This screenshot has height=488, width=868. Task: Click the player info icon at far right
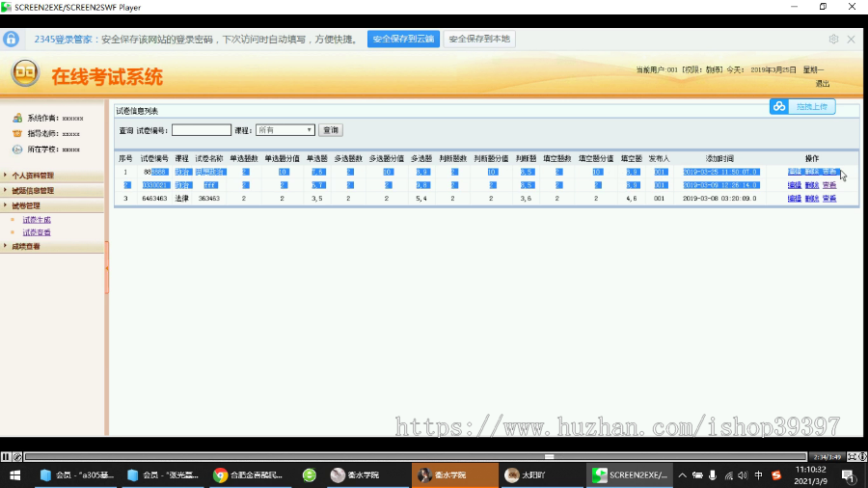[862, 457]
